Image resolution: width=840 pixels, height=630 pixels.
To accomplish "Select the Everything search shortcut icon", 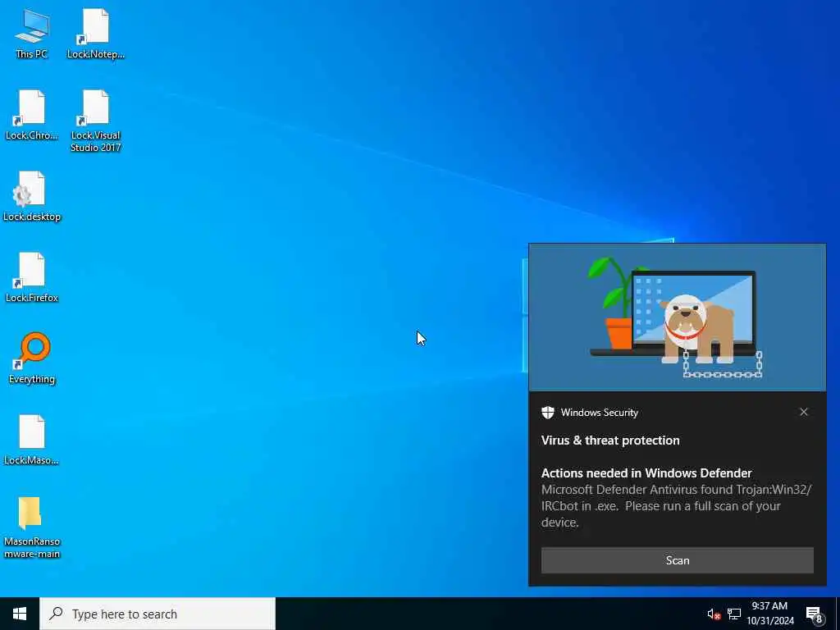I will tap(32, 359).
